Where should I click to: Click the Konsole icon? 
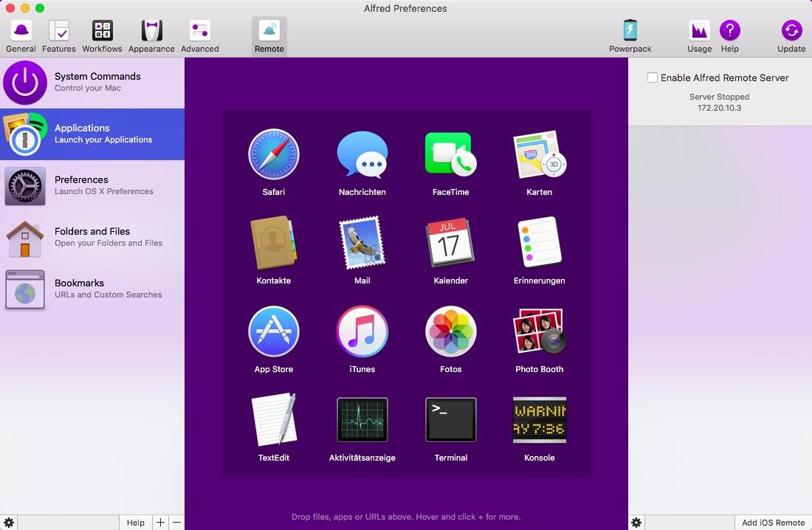tap(539, 420)
